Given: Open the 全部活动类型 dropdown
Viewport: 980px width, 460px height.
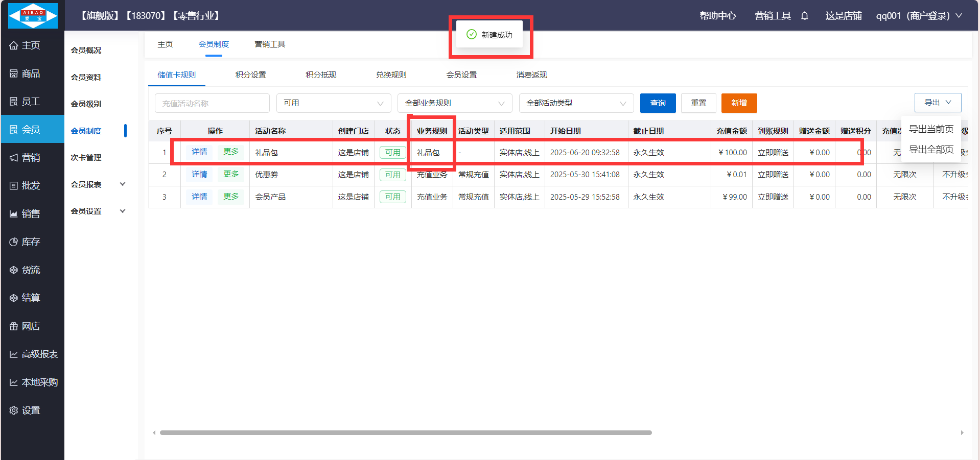Looking at the screenshot, I should tap(576, 103).
